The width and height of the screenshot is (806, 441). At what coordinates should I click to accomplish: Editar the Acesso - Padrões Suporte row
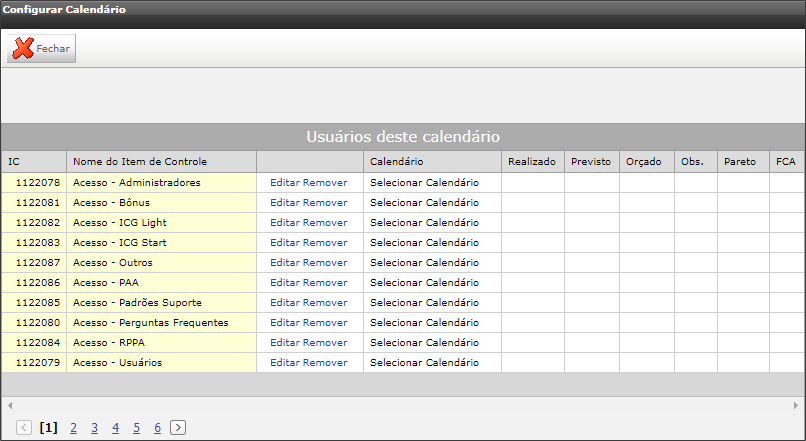285,303
